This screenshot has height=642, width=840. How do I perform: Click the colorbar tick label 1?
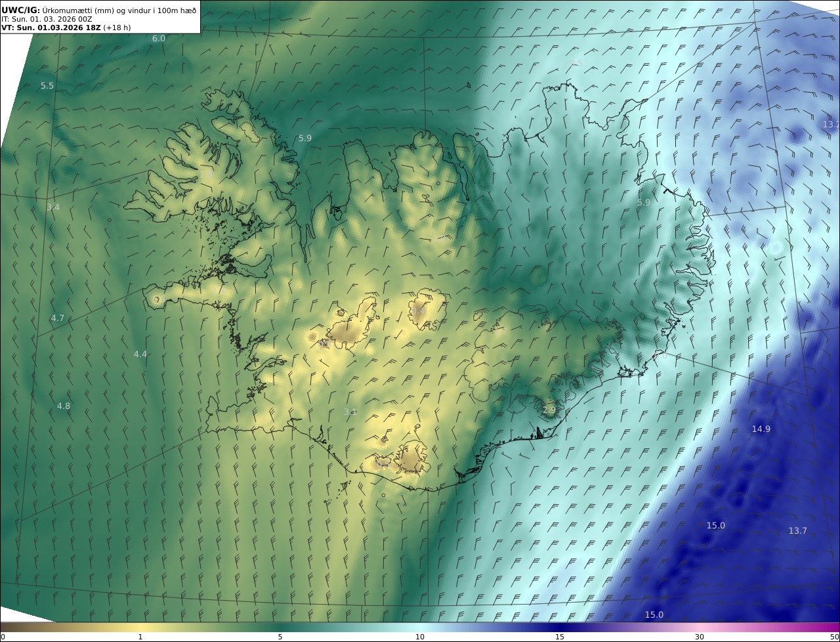click(x=140, y=637)
